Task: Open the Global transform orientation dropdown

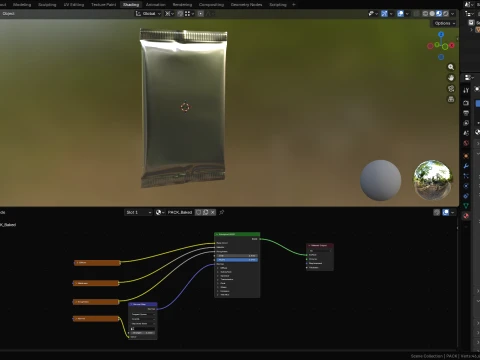Action: 148,14
